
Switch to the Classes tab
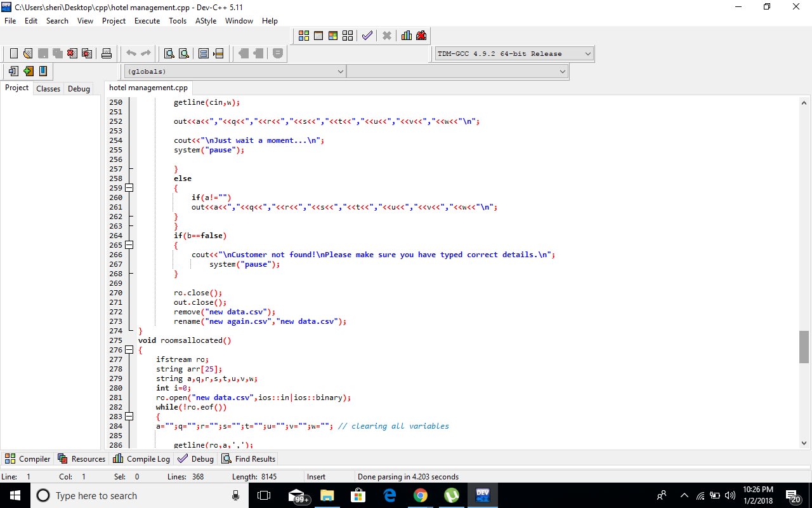tap(48, 88)
